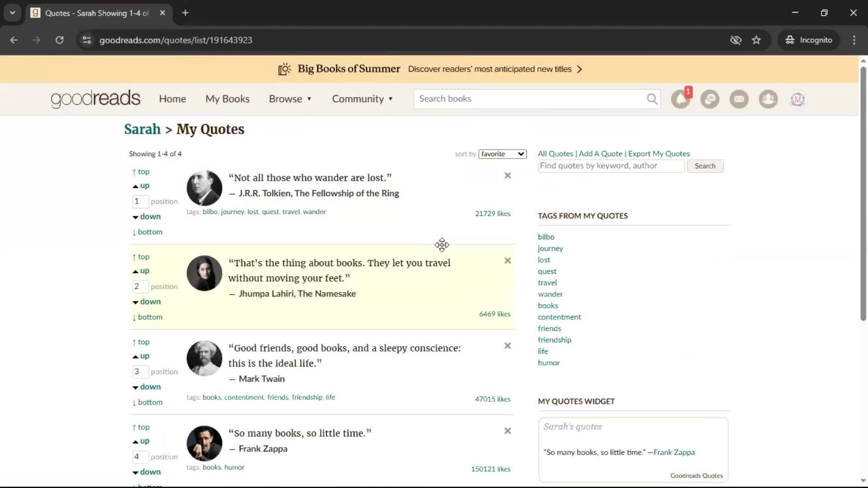Open Sarah's profile from the page heading
The width and height of the screenshot is (868, 488).
142,129
